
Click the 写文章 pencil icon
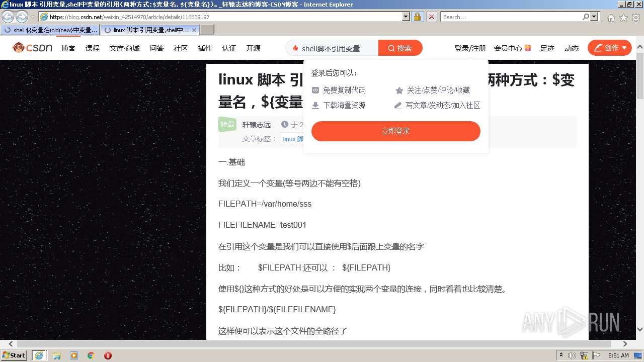(x=398, y=106)
